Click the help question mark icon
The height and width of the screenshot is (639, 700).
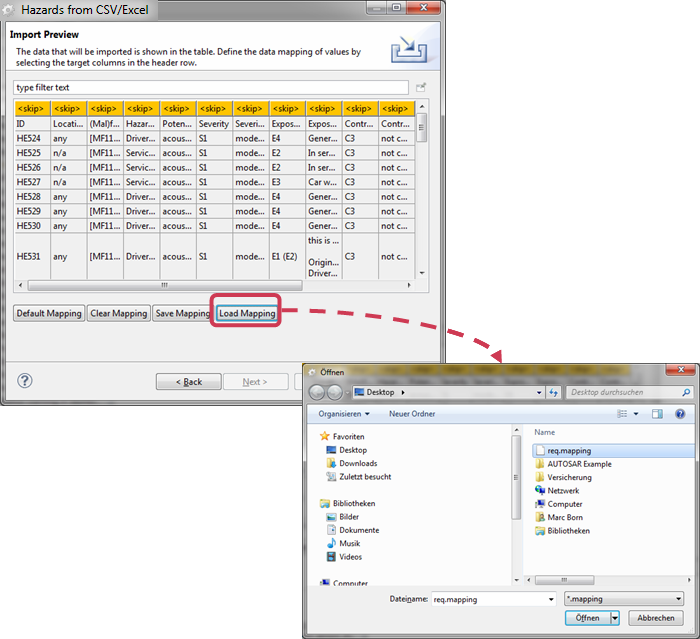coord(25,381)
